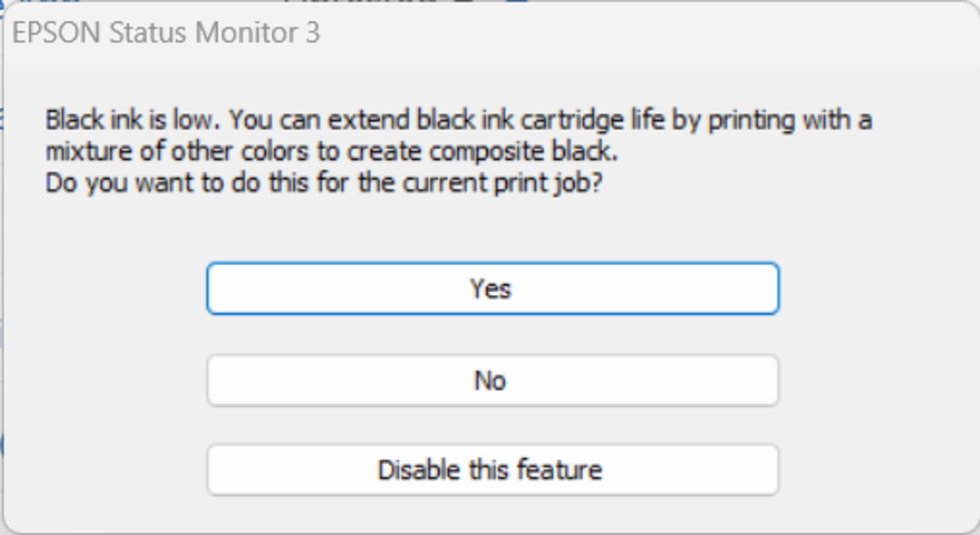
Task: Click the word "EPSON" in the title
Action: click(56, 33)
